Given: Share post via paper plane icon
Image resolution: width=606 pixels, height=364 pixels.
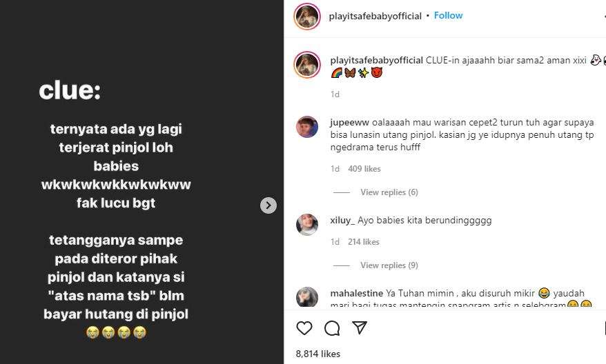Looking at the screenshot, I should [x=358, y=328].
